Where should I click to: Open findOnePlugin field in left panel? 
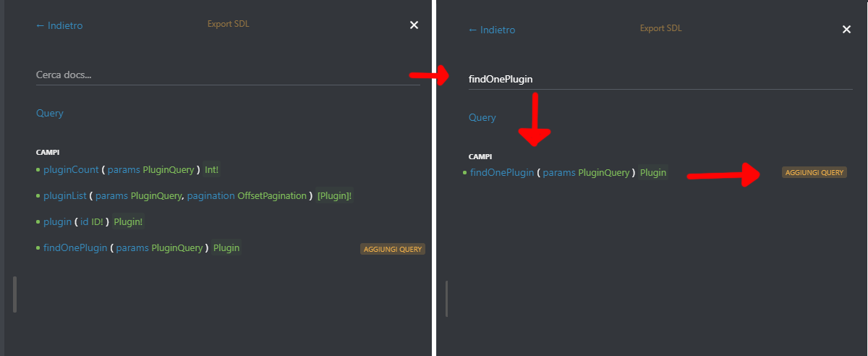click(75, 247)
